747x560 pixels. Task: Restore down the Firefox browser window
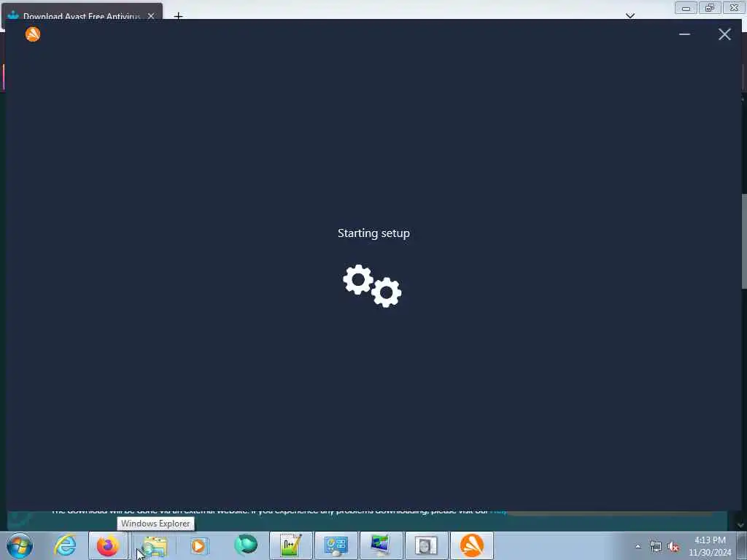(x=710, y=7)
